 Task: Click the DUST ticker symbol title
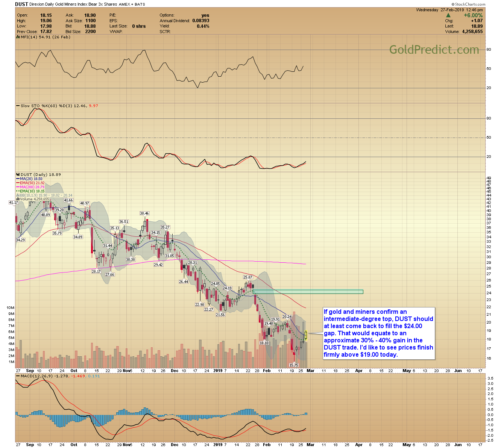pos(21,4)
